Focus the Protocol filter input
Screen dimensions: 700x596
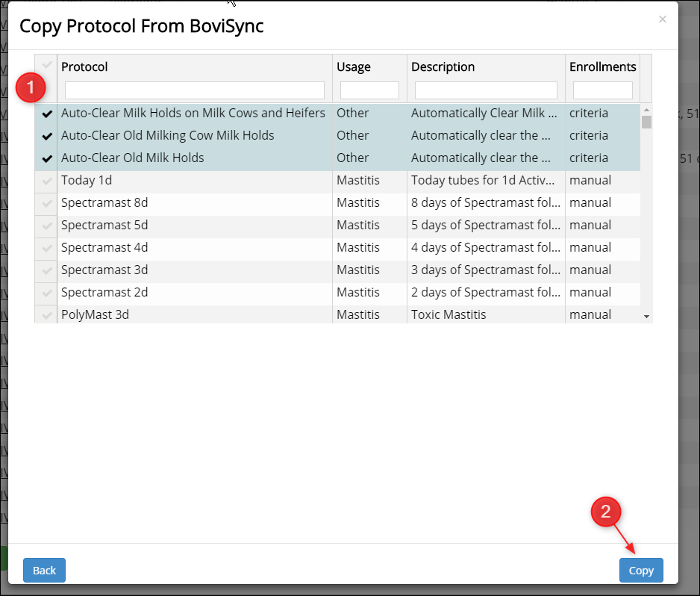(195, 90)
